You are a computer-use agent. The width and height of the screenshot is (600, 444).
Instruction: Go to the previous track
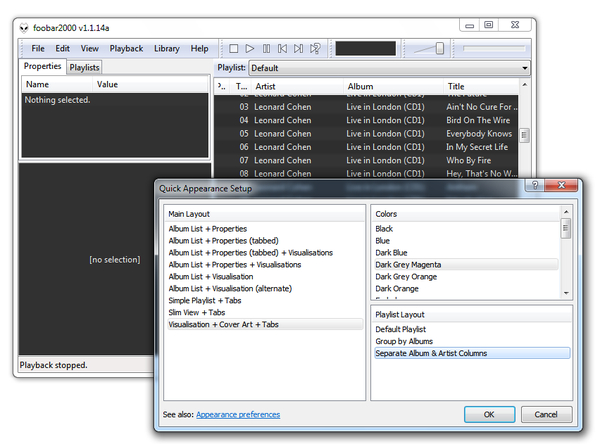pyautogui.click(x=282, y=49)
